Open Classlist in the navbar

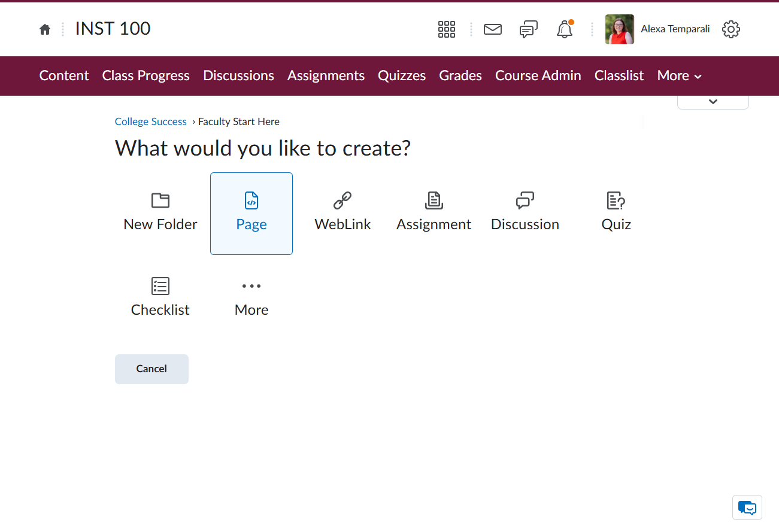point(619,76)
